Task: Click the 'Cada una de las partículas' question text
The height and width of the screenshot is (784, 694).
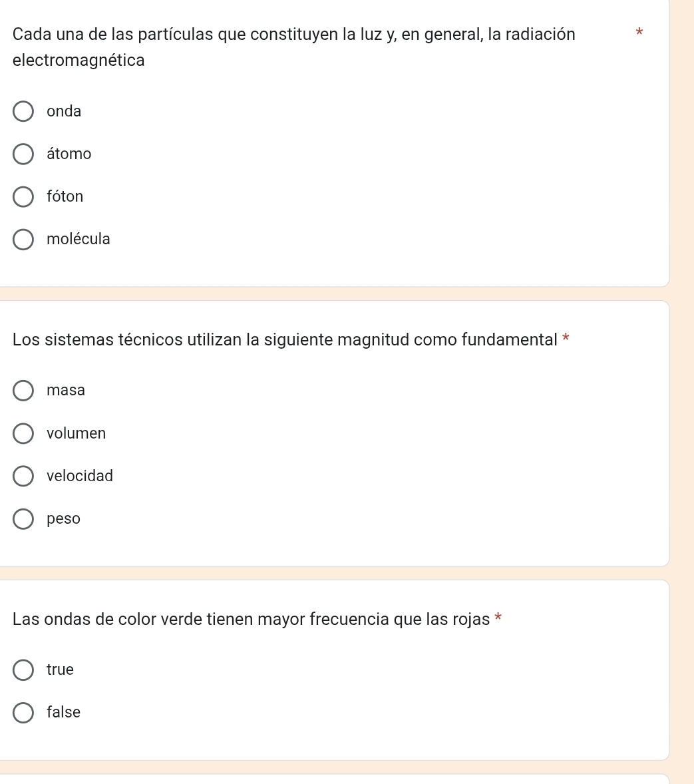Action: 294,47
